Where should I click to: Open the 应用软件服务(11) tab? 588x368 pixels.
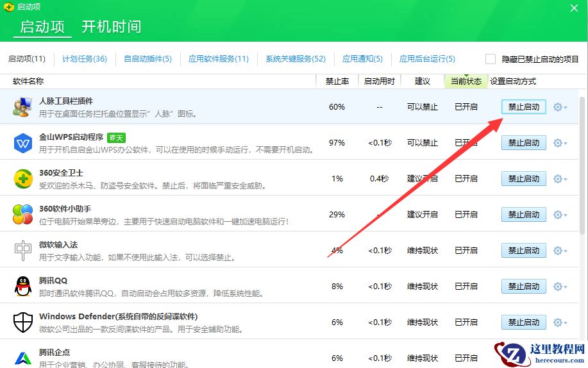(219, 59)
